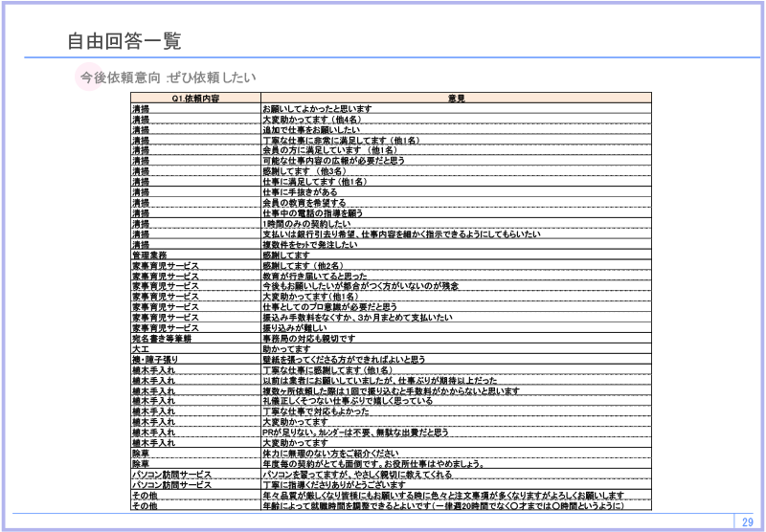Image resolution: width=766 pixels, height=532 pixels.
Task: Select the cell お願いしてよかったと思います
Action: click(317, 109)
